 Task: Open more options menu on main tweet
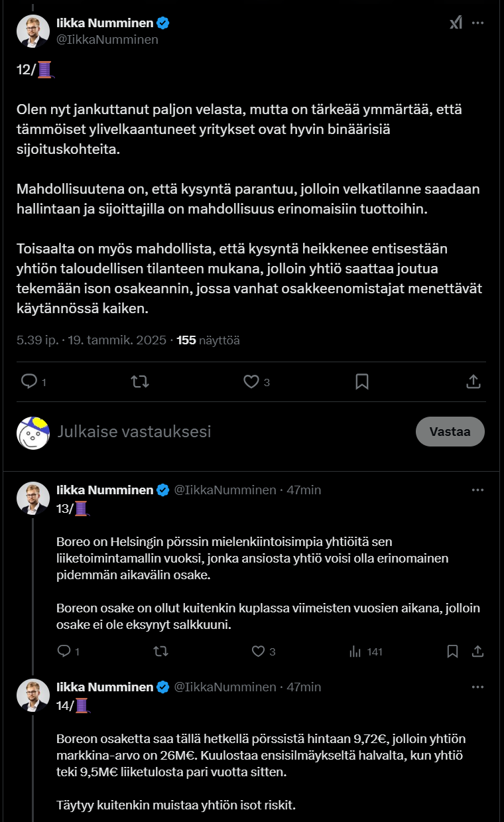[477, 23]
